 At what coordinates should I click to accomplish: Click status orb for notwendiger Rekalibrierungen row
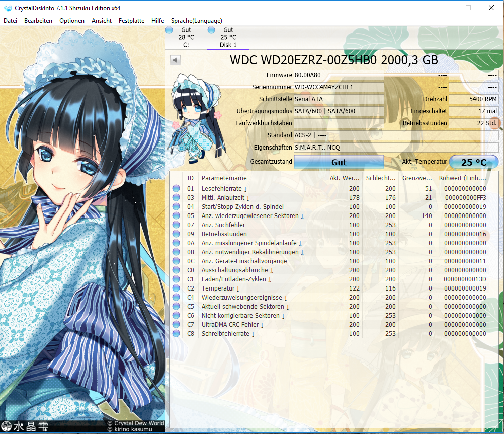coord(176,252)
